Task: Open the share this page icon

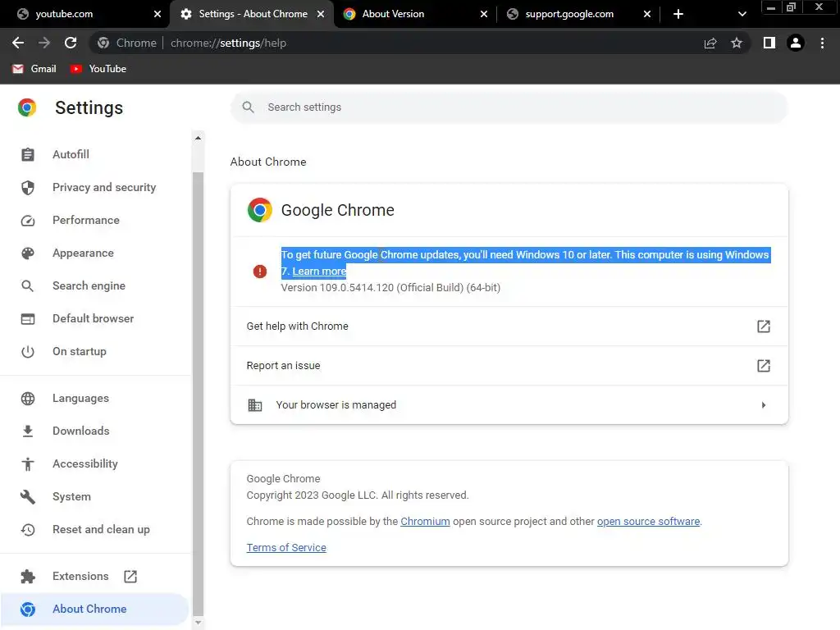Action: point(710,43)
